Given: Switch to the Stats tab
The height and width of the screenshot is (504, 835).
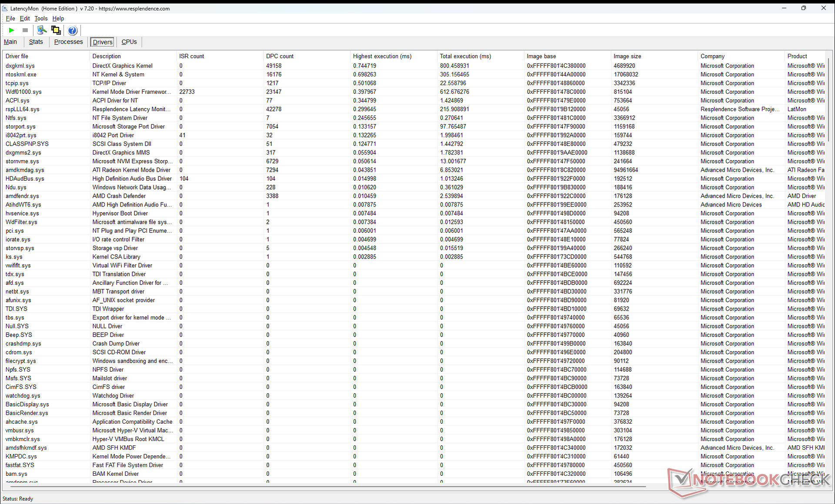Looking at the screenshot, I should [36, 42].
